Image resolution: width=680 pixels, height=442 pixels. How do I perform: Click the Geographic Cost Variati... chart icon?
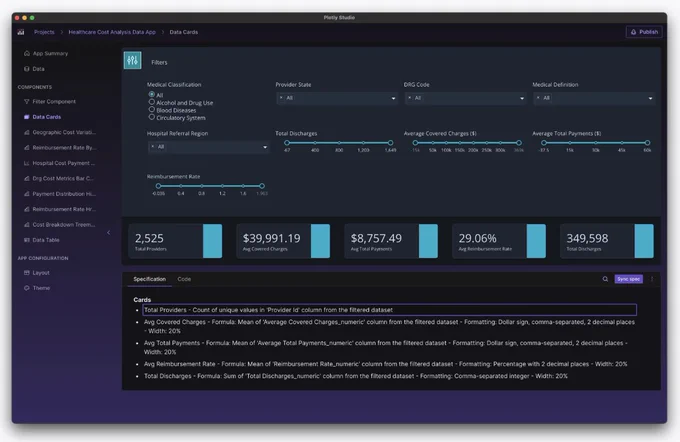26,132
